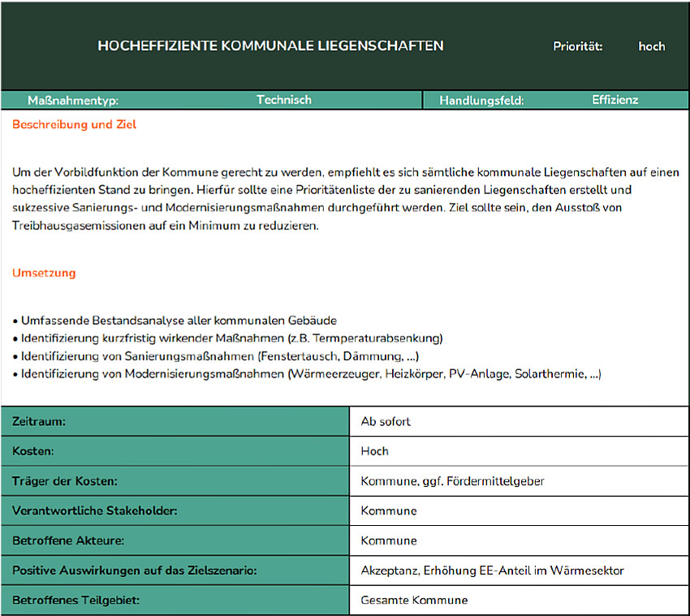Select the Effizienz field value
The image size is (690, 616).
tap(615, 99)
